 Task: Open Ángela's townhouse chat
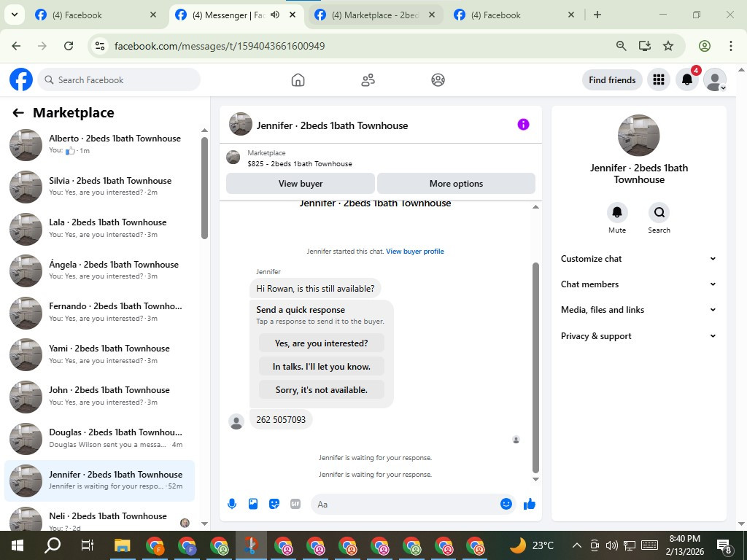click(x=100, y=270)
